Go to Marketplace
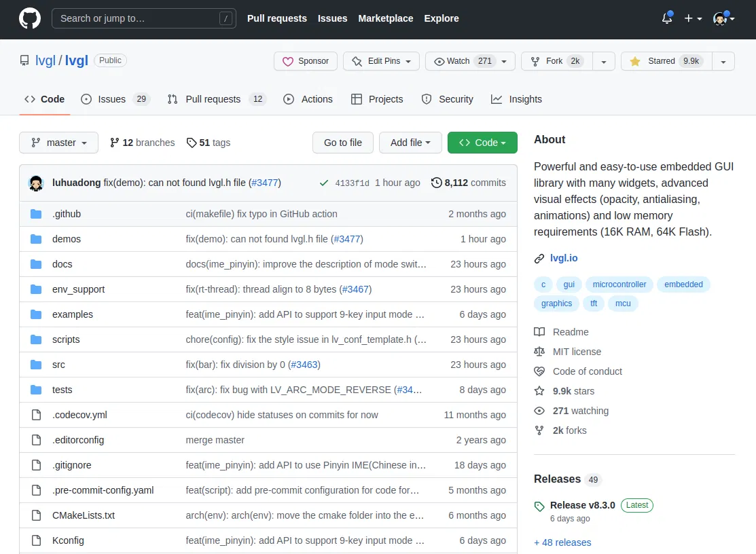 point(385,18)
